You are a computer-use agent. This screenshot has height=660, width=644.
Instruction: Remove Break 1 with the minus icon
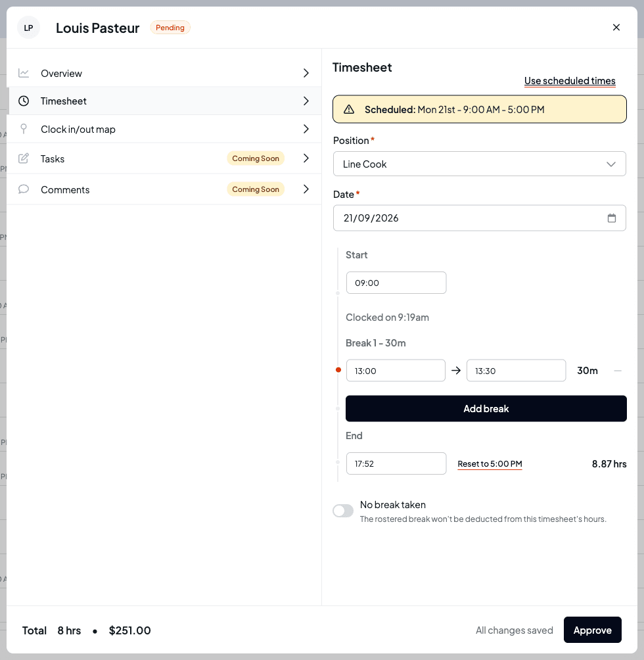click(618, 371)
